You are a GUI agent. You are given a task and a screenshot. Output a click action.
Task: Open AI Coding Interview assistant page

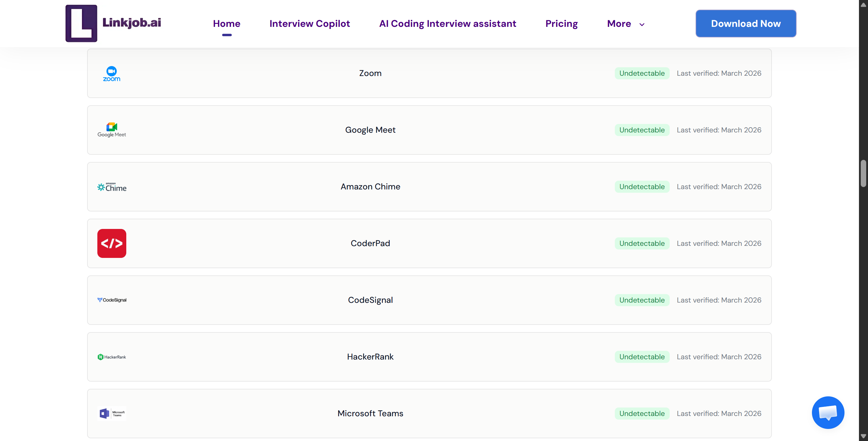[448, 24]
